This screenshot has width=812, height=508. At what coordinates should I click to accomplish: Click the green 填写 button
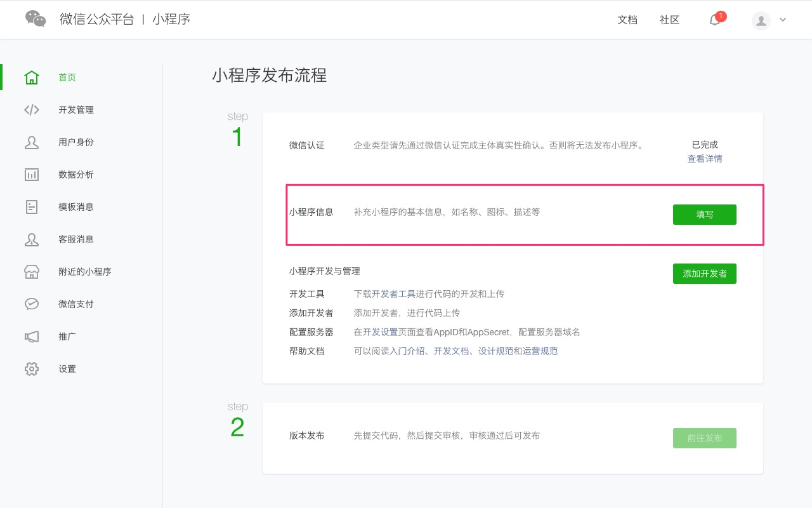coord(704,215)
